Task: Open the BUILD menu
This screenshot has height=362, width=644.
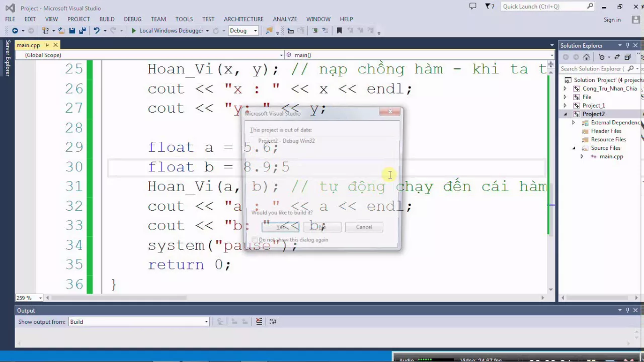Action: pos(107,19)
